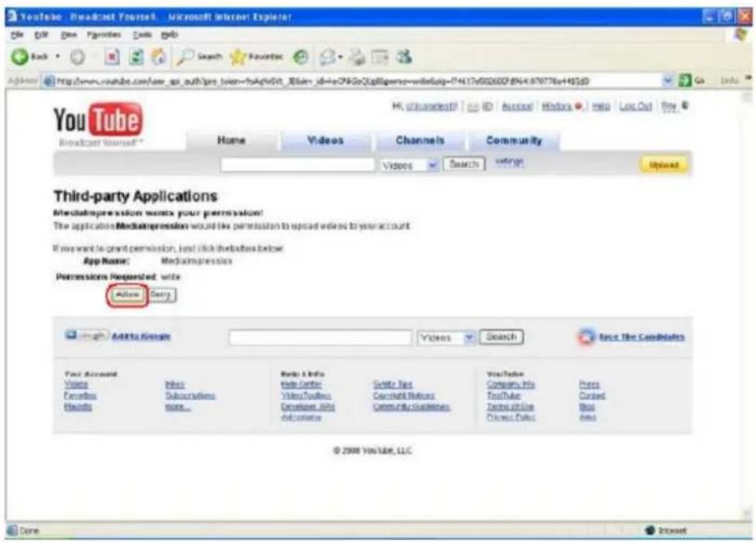Image resolution: width=756 pixels, height=543 pixels.
Task: Open the Edit menu
Action: tap(42, 35)
